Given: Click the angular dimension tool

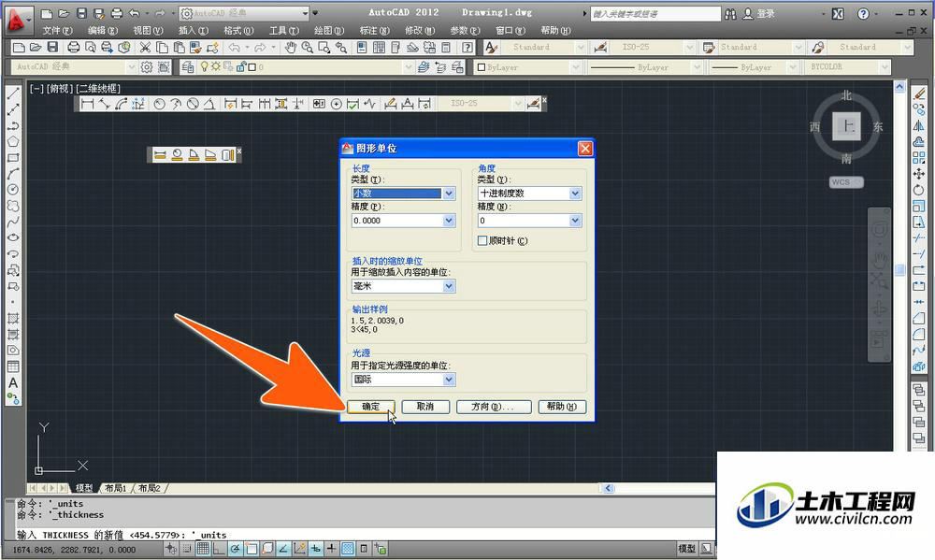Looking at the screenshot, I should 209,104.
